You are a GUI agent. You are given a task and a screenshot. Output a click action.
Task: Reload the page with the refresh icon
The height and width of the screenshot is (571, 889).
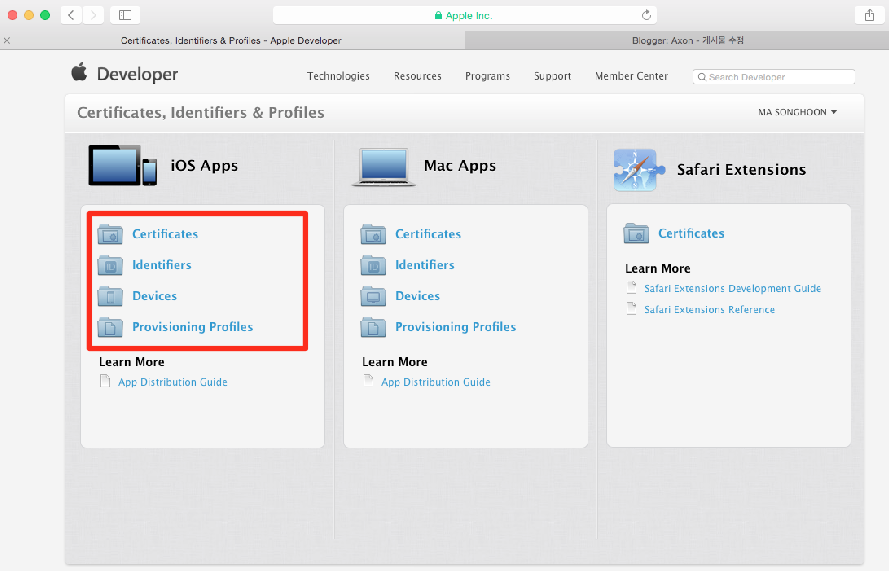pyautogui.click(x=646, y=15)
